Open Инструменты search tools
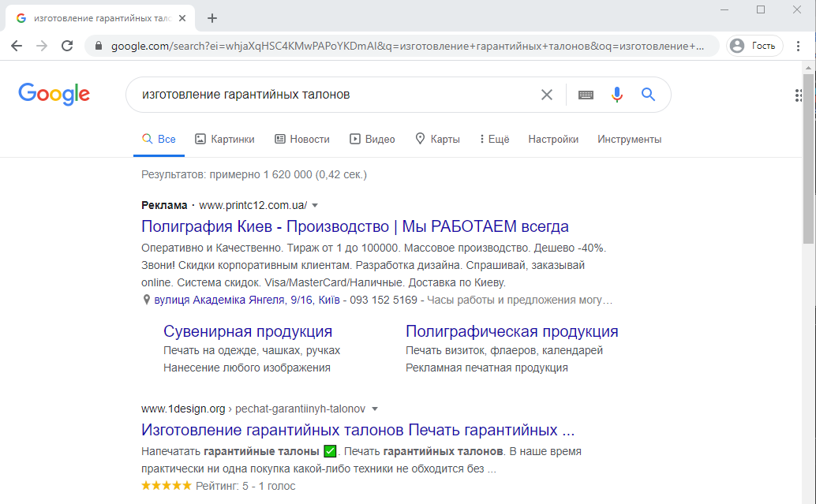Screen dimensions: 816x504 (629, 139)
